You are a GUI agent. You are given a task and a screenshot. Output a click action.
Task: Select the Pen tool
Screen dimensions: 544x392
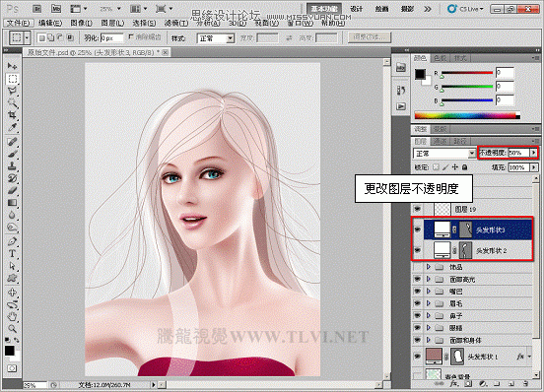point(12,241)
